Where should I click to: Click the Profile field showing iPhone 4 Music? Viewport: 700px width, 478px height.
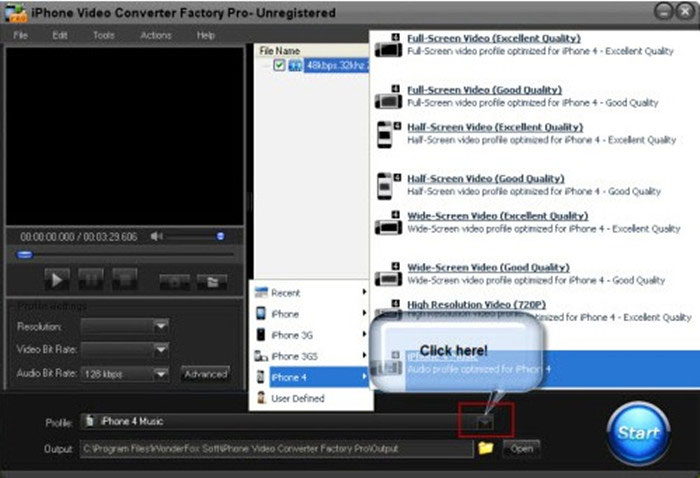[x=288, y=421]
